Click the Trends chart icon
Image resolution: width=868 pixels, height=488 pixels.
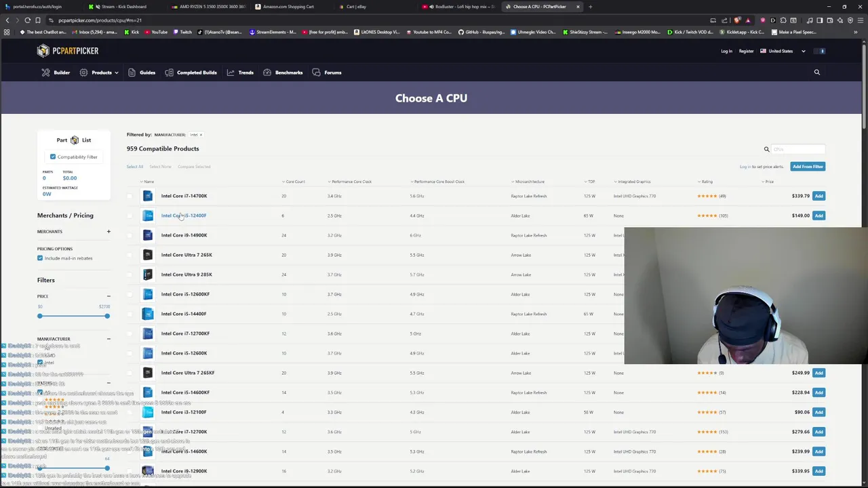pyautogui.click(x=231, y=73)
